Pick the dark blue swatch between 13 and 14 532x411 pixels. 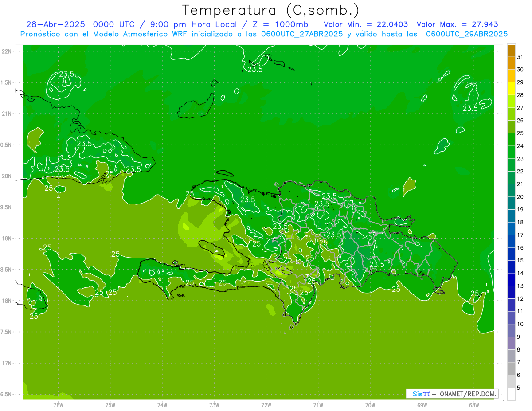point(511,280)
